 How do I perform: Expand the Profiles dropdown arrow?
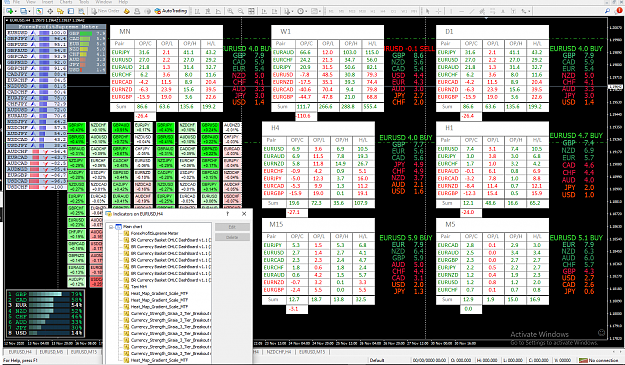pos(29,11)
